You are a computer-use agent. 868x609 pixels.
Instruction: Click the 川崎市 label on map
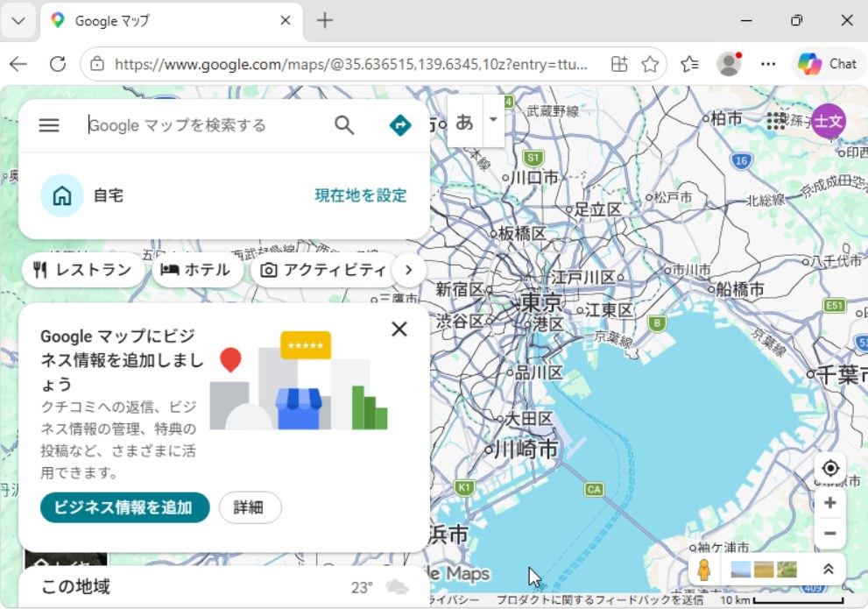point(526,449)
